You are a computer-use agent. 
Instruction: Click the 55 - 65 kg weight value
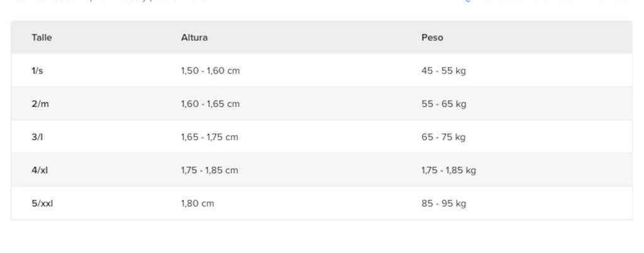(444, 104)
